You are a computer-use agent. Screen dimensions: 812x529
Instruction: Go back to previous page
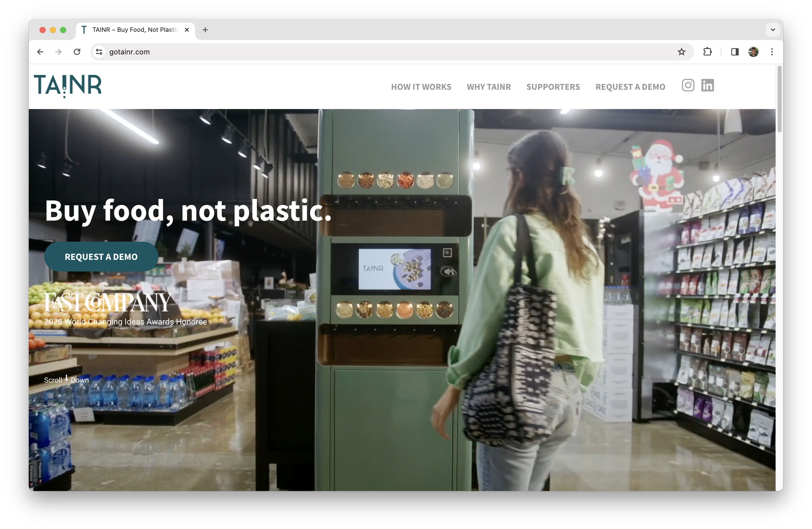40,52
